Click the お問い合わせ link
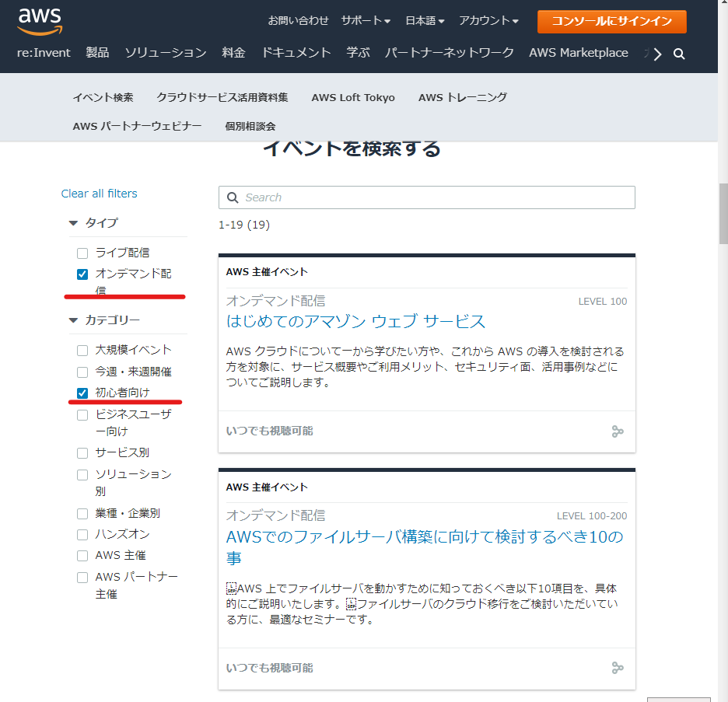Image resolution: width=728 pixels, height=702 pixels. [x=298, y=21]
